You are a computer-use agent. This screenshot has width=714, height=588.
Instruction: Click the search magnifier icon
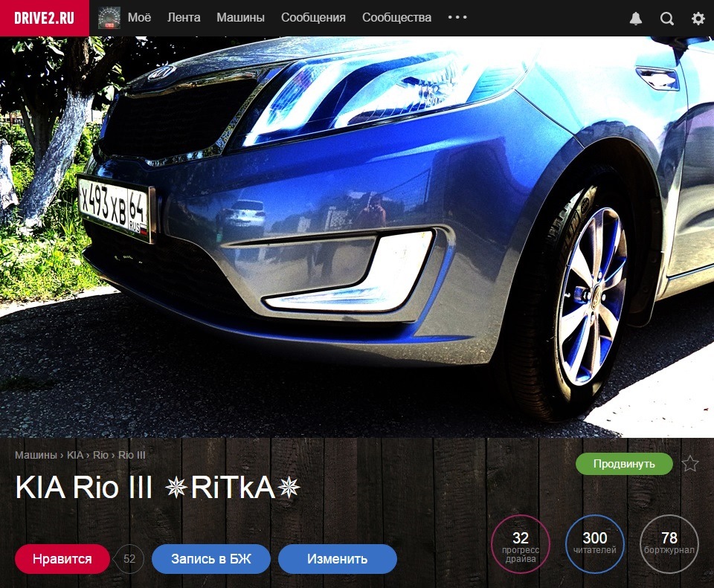tap(666, 18)
